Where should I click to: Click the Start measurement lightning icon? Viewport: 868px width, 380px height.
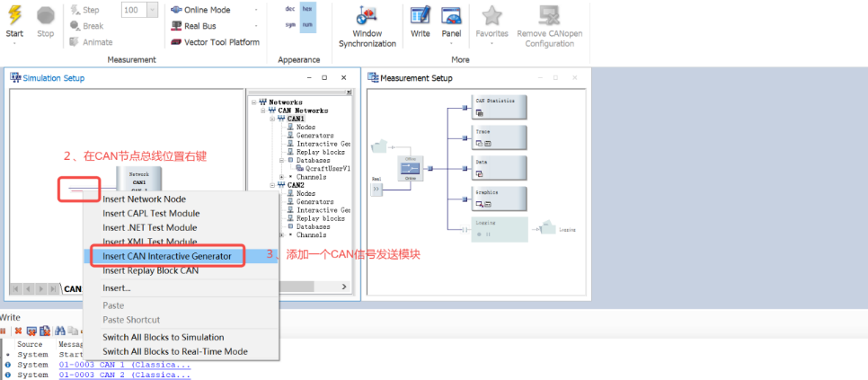(x=14, y=15)
